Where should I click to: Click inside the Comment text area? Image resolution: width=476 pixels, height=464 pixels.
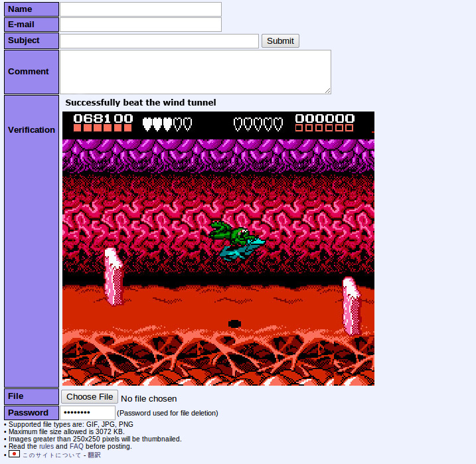point(195,72)
